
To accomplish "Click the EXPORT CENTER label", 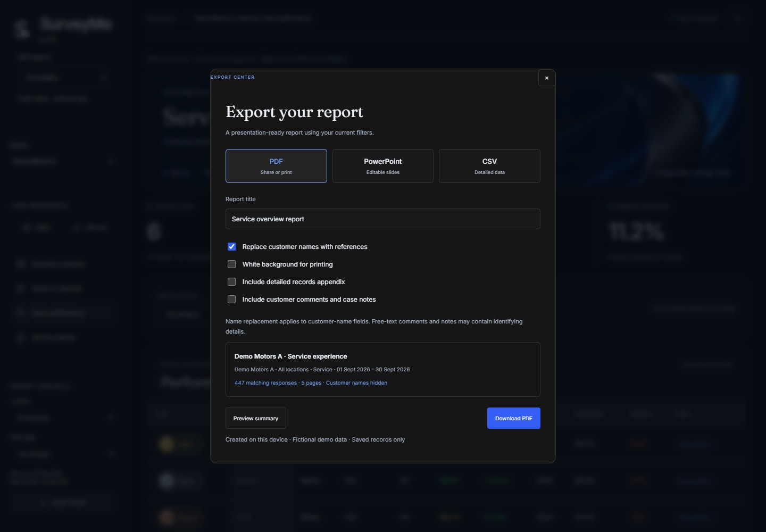I will pyautogui.click(x=232, y=77).
